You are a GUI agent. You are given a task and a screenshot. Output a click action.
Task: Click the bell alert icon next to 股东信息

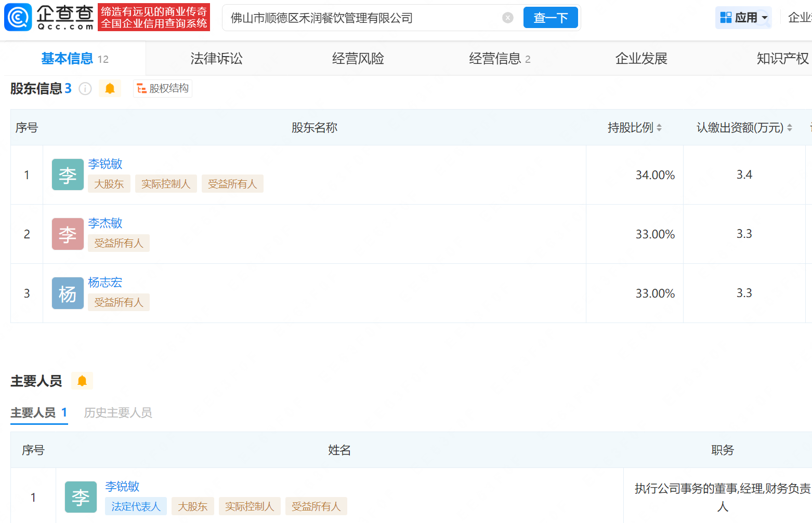click(110, 89)
